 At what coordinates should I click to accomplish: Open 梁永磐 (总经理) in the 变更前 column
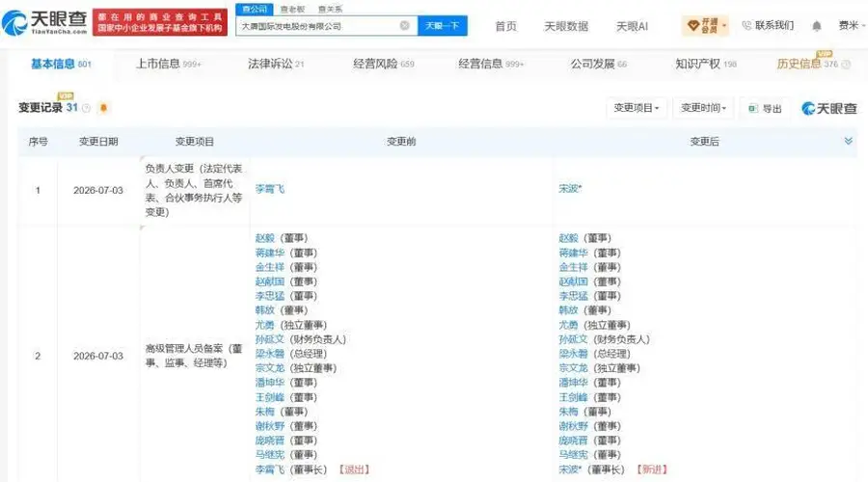click(x=270, y=354)
